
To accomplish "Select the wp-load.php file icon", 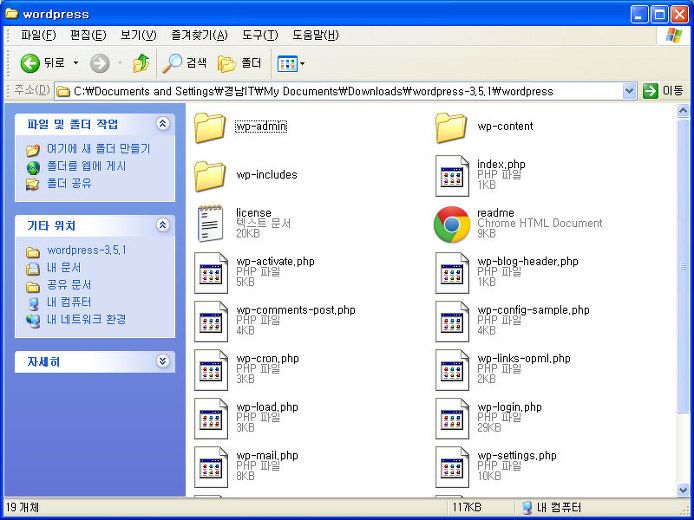I will [211, 419].
